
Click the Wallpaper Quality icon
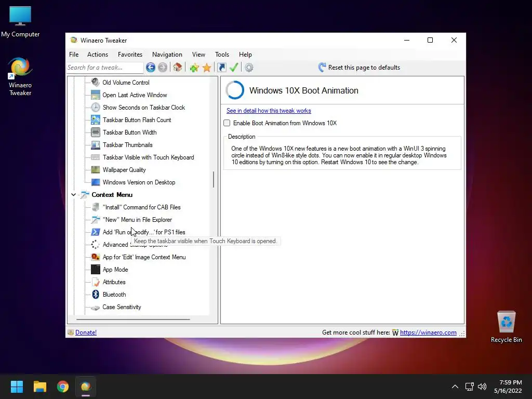[x=96, y=170]
